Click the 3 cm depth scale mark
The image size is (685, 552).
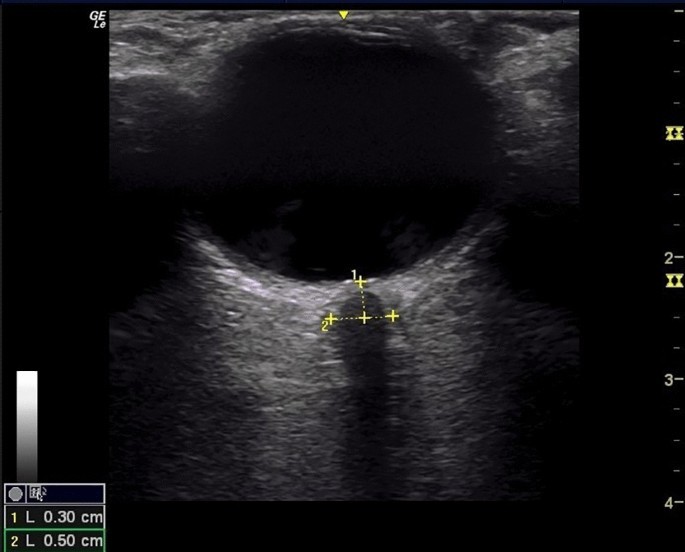[673, 380]
